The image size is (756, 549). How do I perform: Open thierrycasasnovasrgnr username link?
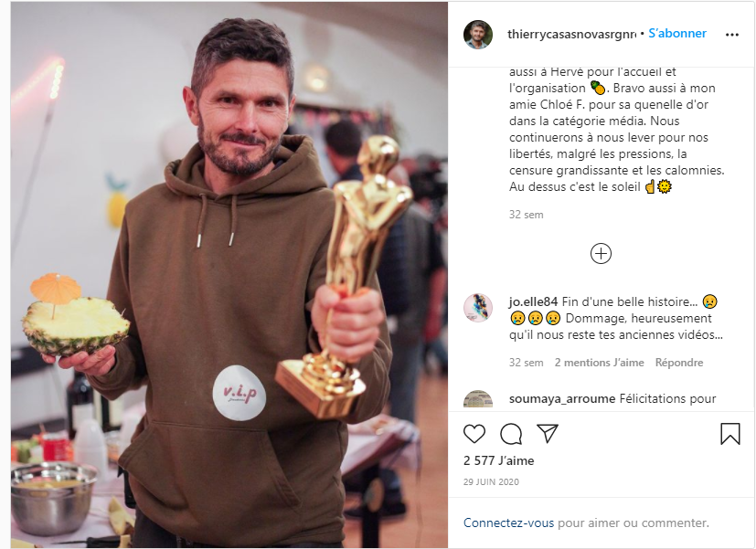(x=572, y=34)
